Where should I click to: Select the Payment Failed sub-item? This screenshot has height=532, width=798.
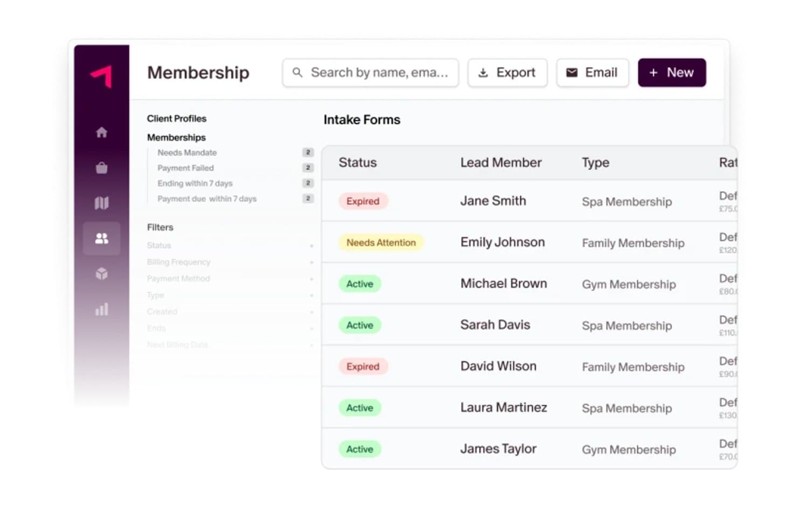[x=185, y=168]
